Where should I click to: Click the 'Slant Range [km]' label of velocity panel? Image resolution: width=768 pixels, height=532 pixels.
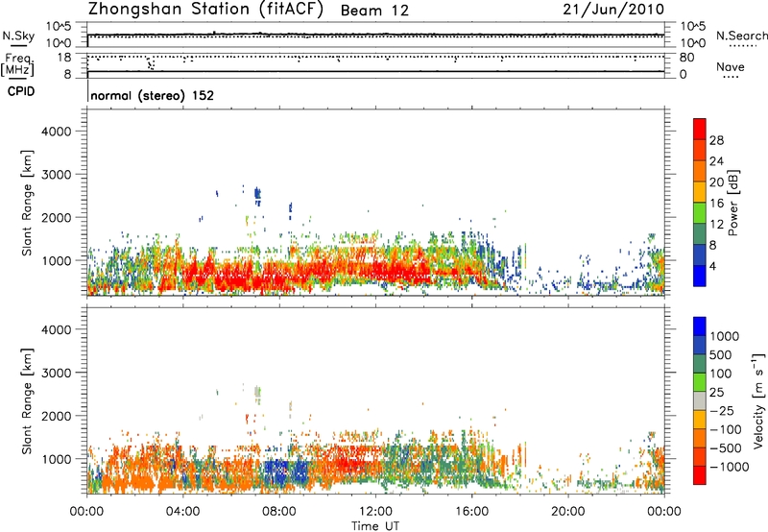[x=27, y=401]
